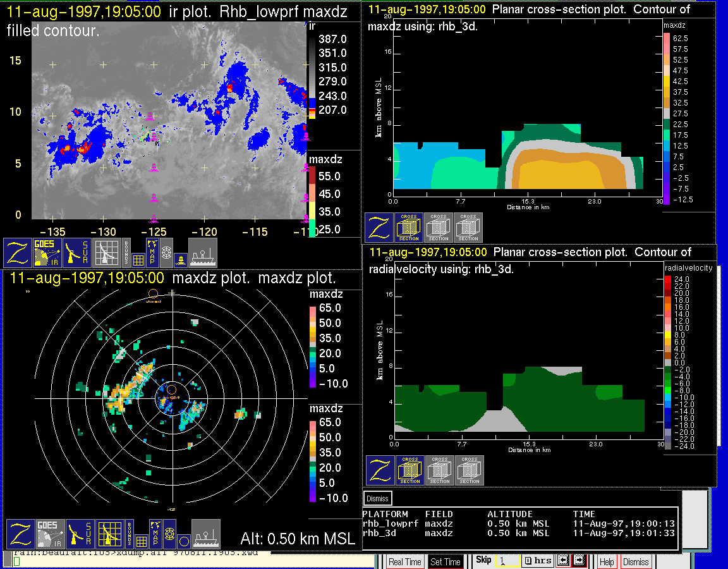
Task: Click the ship platform icon in IR plot toolbar
Action: click(x=203, y=252)
